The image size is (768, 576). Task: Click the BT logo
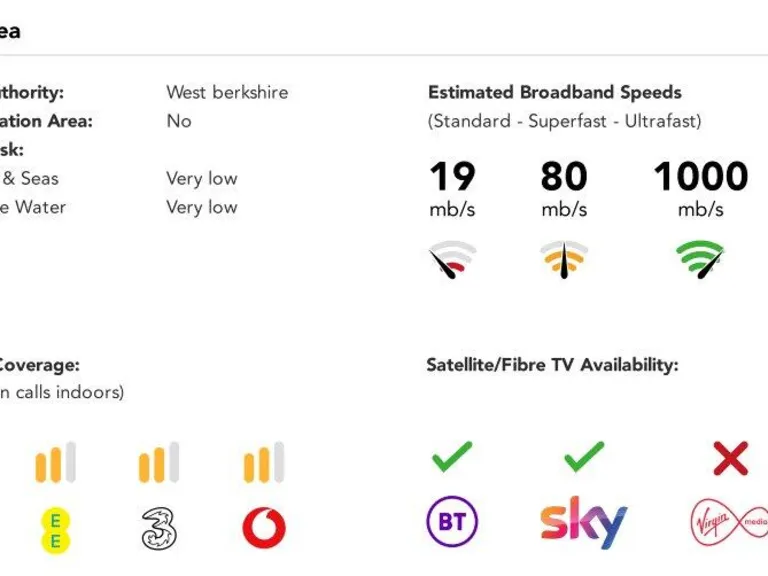point(452,522)
